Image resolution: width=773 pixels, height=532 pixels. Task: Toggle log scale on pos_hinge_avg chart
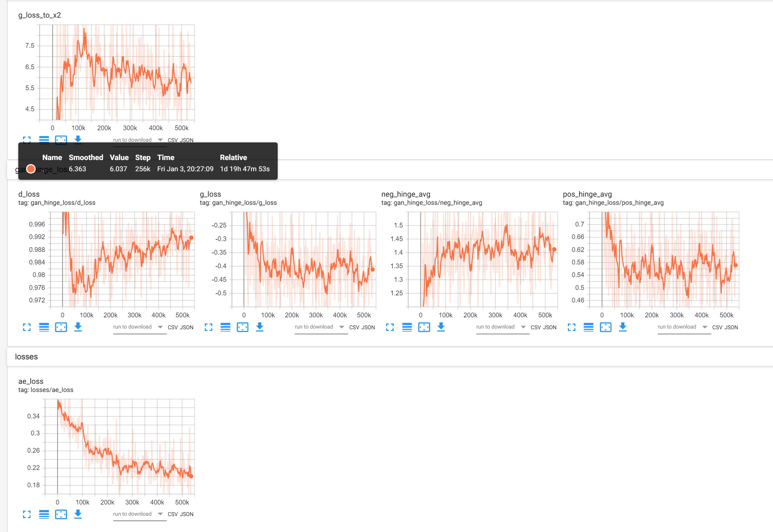pos(589,327)
